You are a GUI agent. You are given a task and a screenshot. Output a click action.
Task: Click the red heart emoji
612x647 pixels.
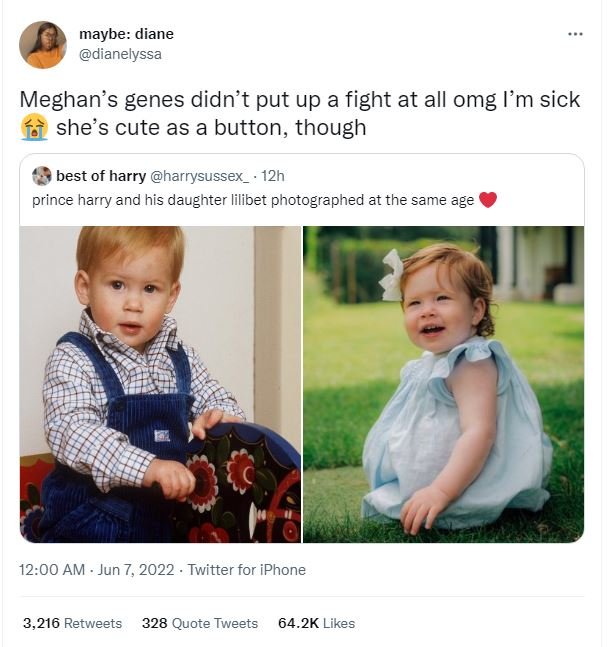pyautogui.click(x=488, y=199)
